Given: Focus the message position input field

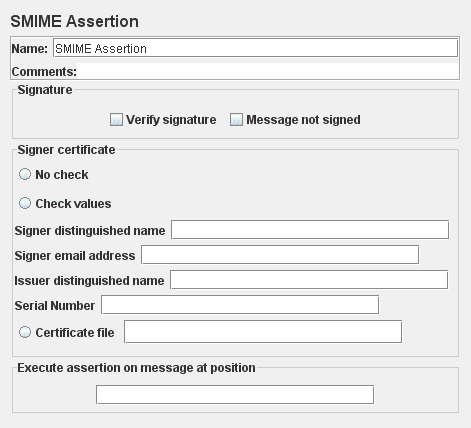Looking at the screenshot, I should [235, 395].
